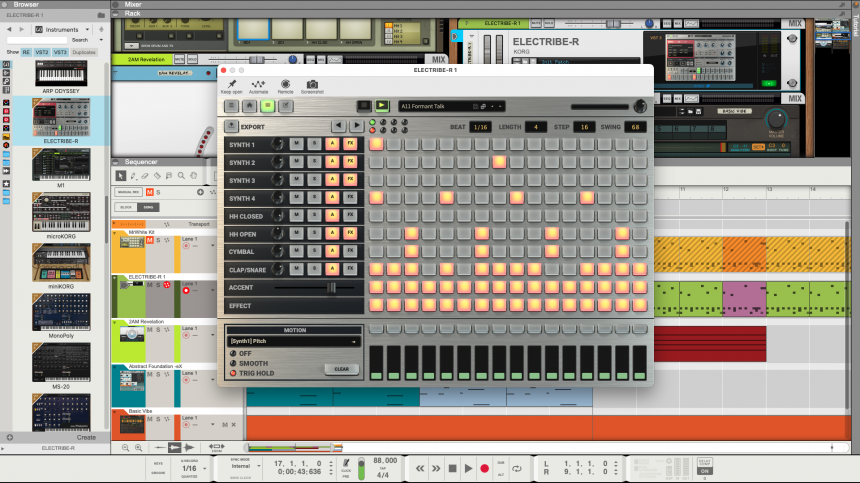Click the Keep open pin icon
The height and width of the screenshot is (483, 860).
coord(231,85)
